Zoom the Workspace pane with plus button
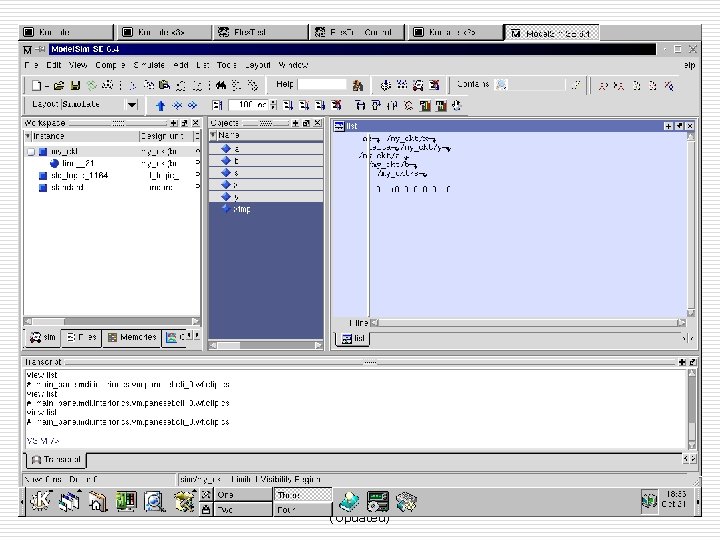Screen dimensions: 720x540 pyautogui.click(x=174, y=123)
